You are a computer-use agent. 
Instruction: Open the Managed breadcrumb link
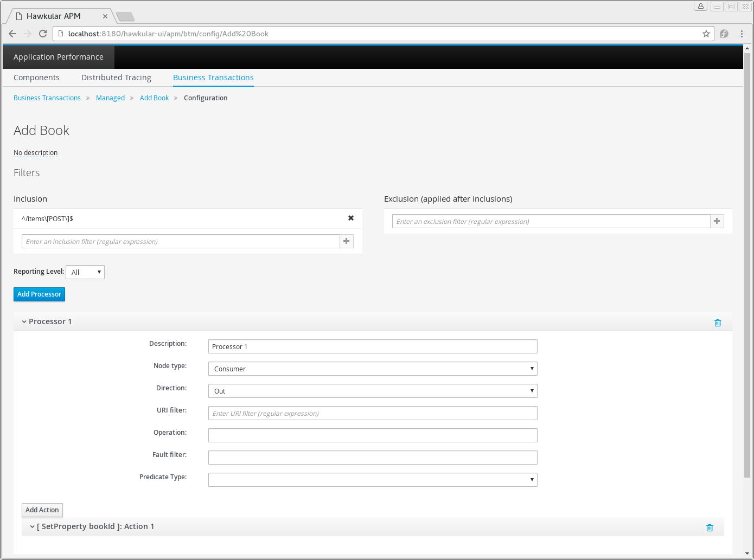pos(110,98)
